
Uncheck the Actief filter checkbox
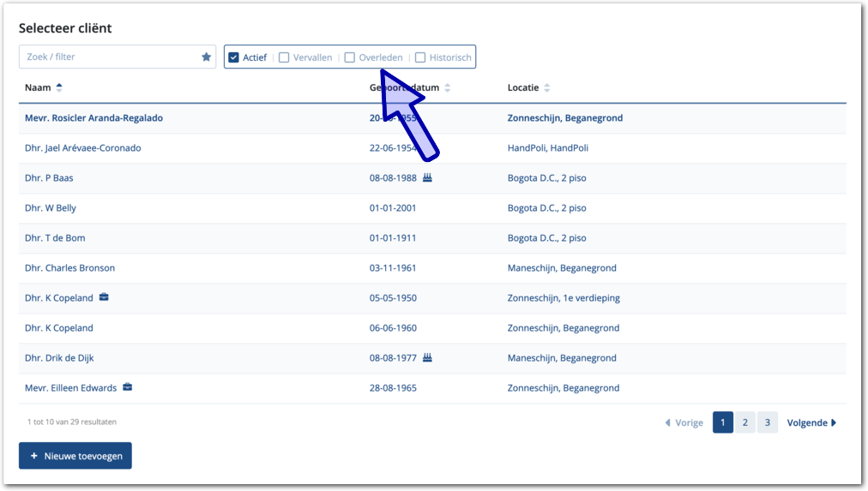coord(233,58)
